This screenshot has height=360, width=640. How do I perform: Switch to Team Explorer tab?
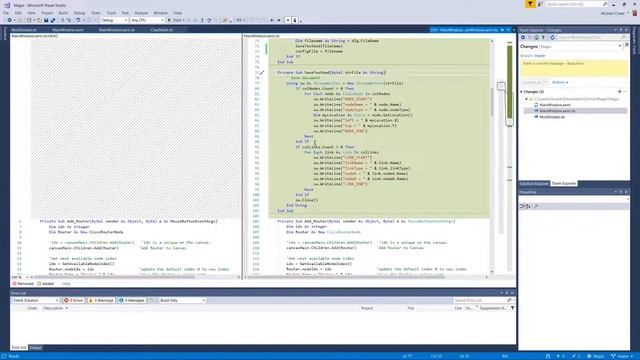(x=564, y=184)
